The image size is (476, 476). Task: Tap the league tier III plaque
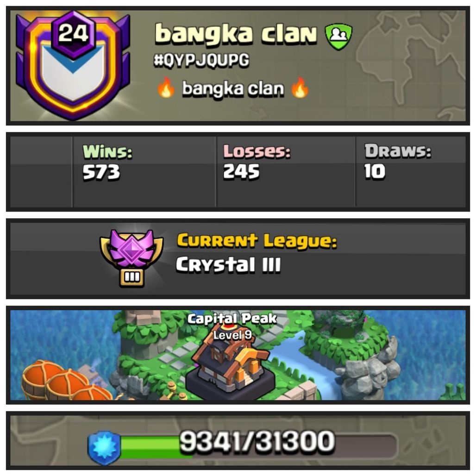[x=132, y=277]
